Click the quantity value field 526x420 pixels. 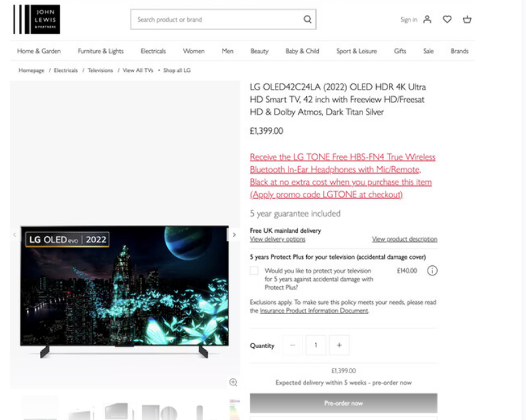[316, 345]
